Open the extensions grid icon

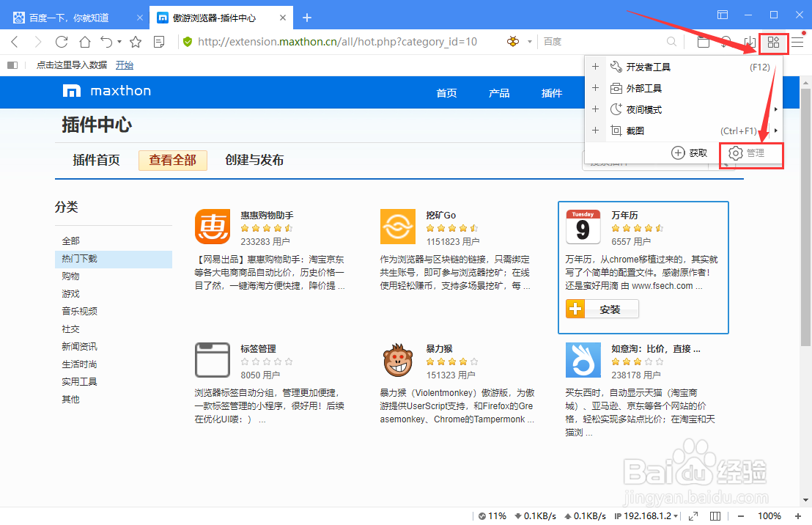[x=774, y=42]
